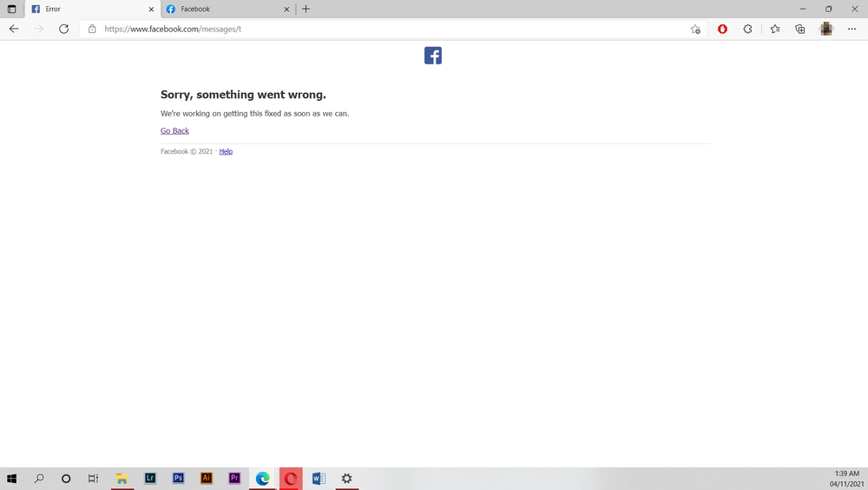Refresh the current page
The width and height of the screenshot is (868, 490).
coord(63,29)
